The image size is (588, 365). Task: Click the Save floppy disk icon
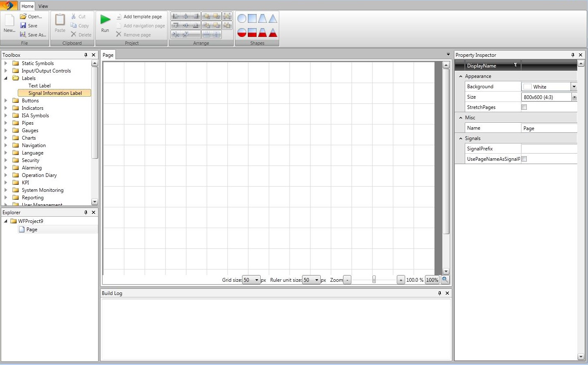23,26
